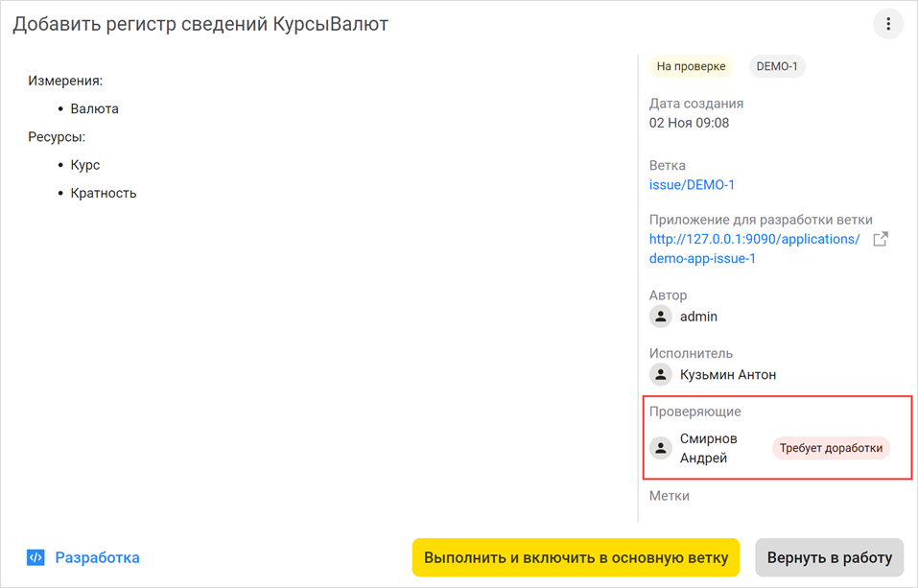Select the На проверке status chip
This screenshot has width=918, height=588.
pos(690,65)
